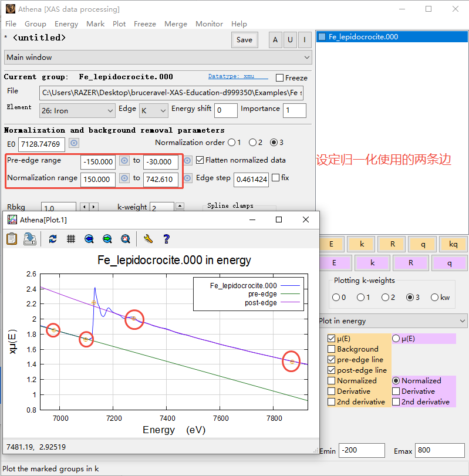Viewport: 469px width, 476px height.
Task: Open the Element dropdown showing 26: Iron
Action: [x=77, y=110]
